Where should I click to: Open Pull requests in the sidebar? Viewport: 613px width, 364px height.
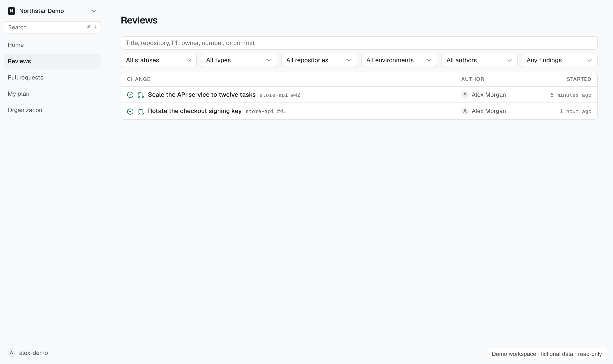(52, 78)
